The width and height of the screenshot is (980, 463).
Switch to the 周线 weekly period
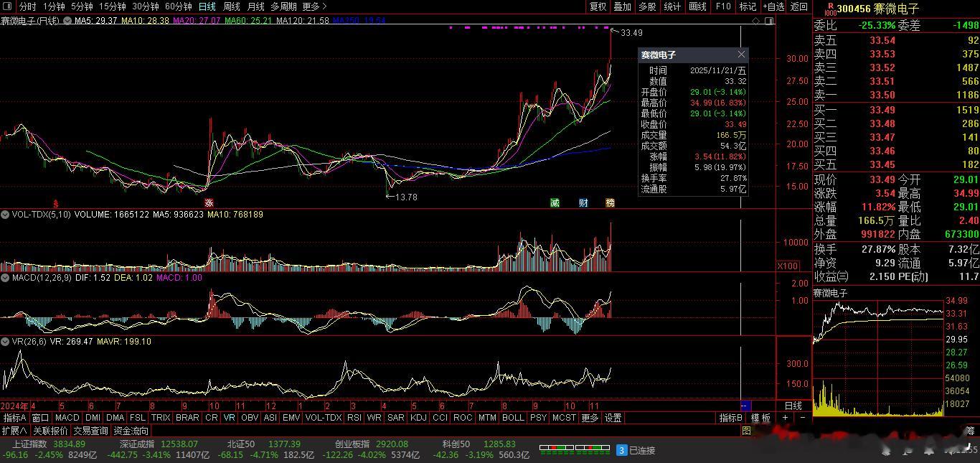231,6
